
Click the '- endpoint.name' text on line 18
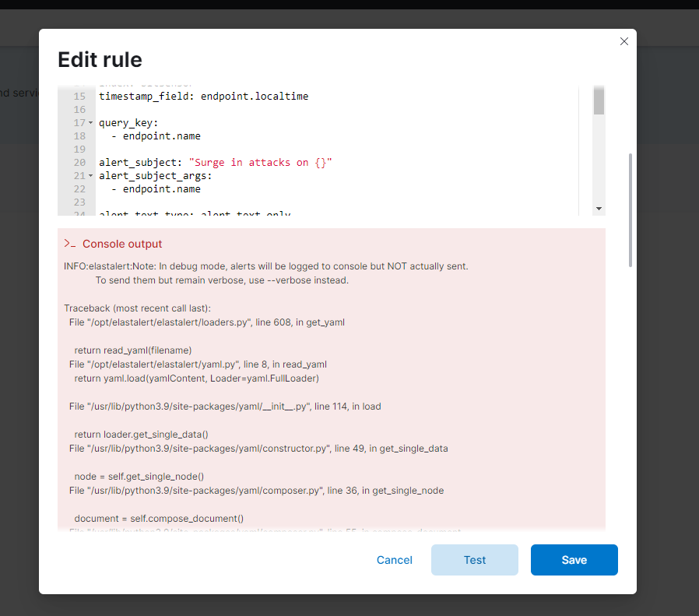[x=156, y=136]
